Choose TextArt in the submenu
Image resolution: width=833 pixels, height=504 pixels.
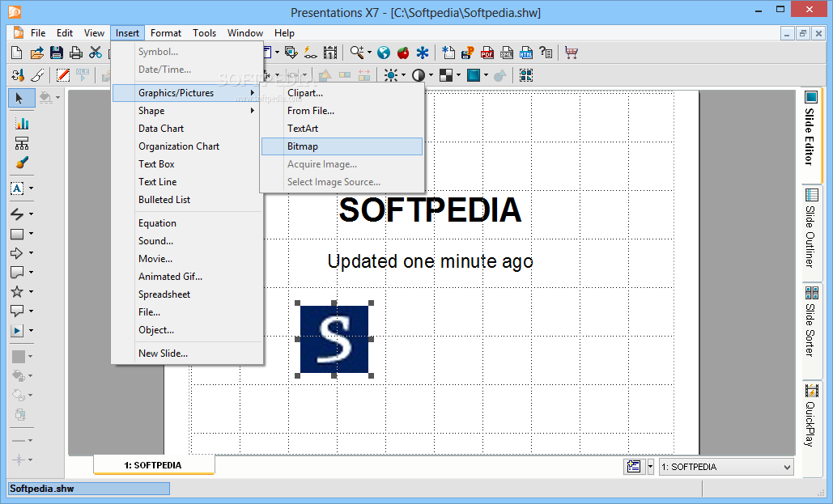coord(342,129)
